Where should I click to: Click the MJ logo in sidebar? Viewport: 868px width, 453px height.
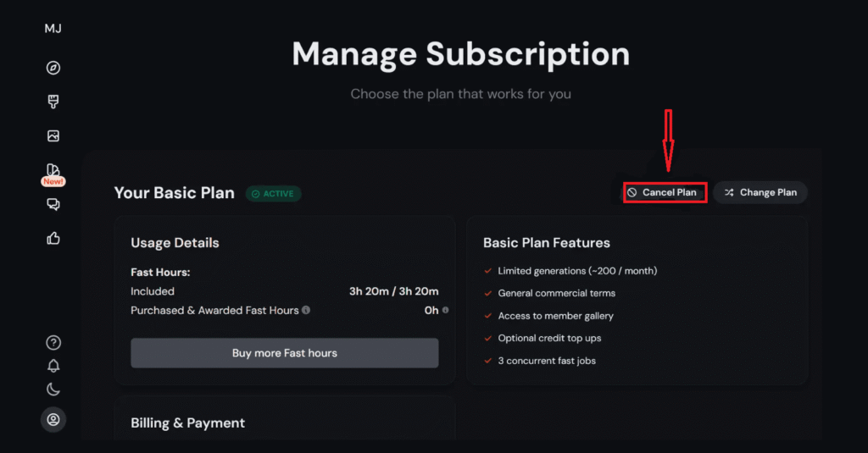53,29
